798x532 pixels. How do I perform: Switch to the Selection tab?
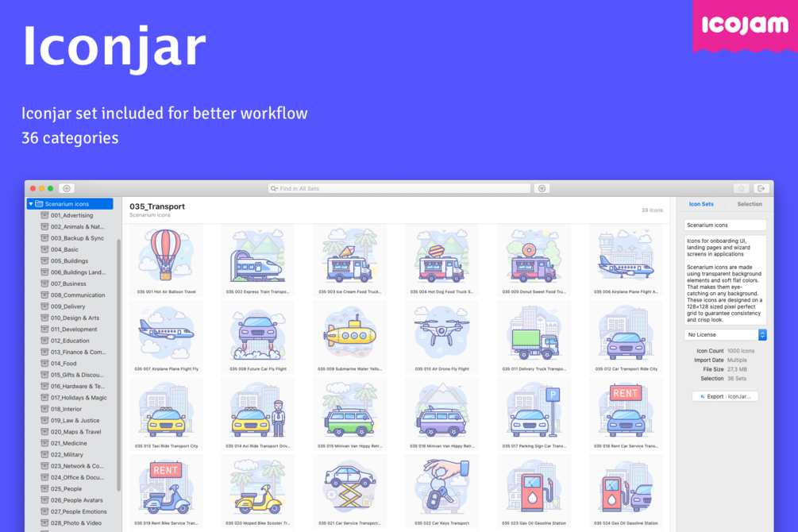coord(749,203)
